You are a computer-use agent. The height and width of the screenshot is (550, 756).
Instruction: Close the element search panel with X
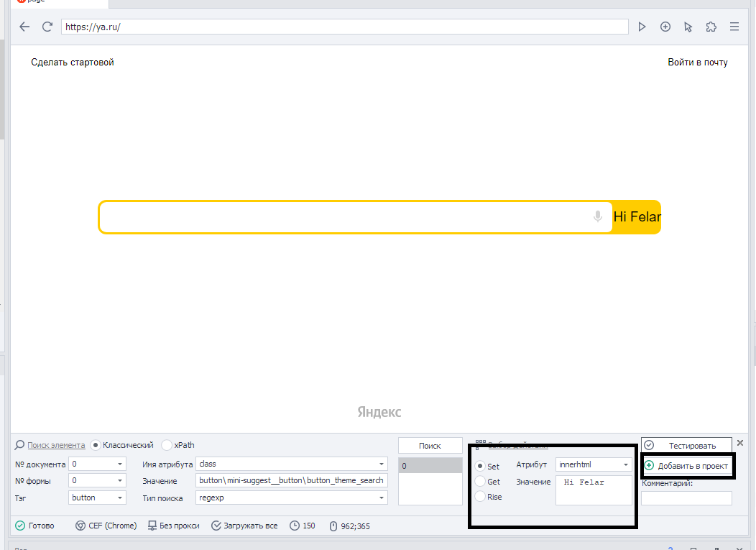point(740,443)
